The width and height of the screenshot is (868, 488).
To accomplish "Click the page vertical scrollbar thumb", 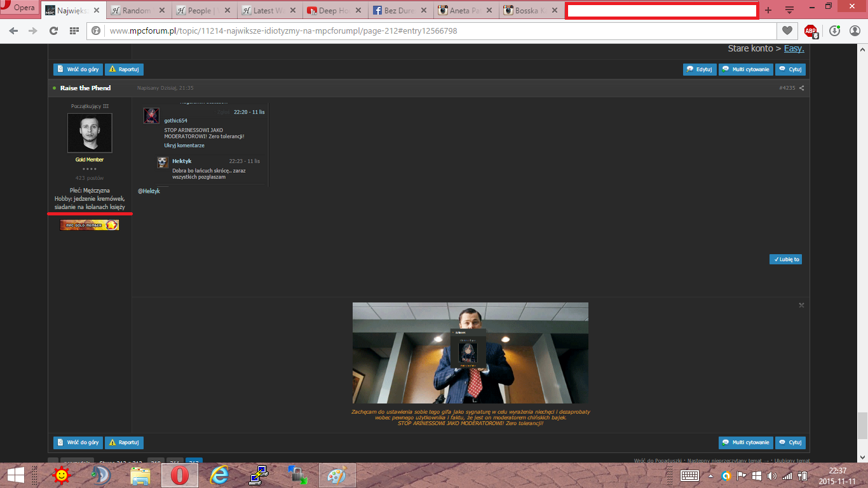I will 862,425.
